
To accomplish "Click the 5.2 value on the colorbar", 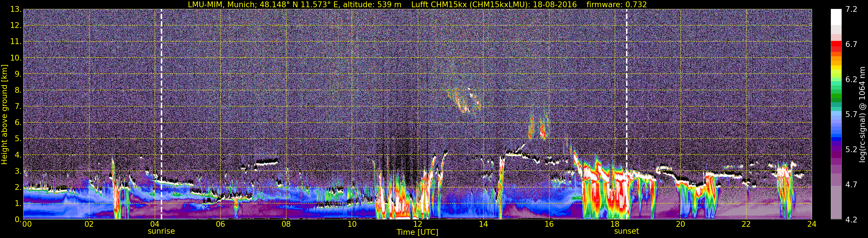I will pos(851,149).
